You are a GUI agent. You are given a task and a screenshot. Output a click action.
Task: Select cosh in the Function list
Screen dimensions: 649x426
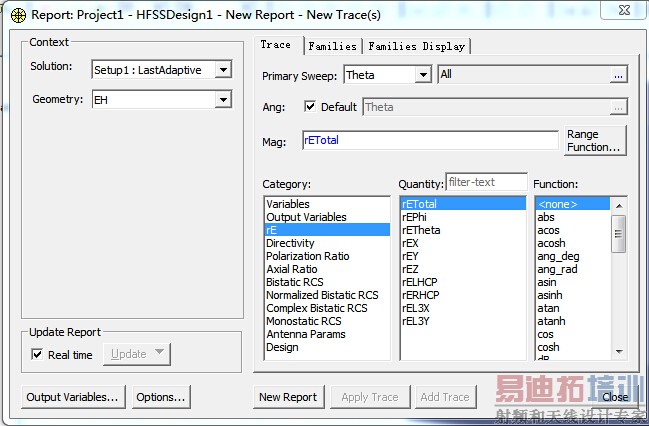click(573, 347)
